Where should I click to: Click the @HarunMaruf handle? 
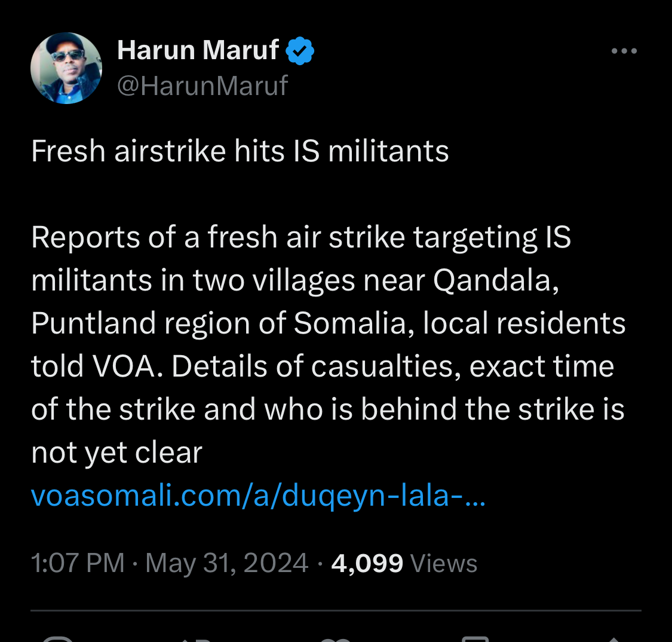[x=202, y=85]
